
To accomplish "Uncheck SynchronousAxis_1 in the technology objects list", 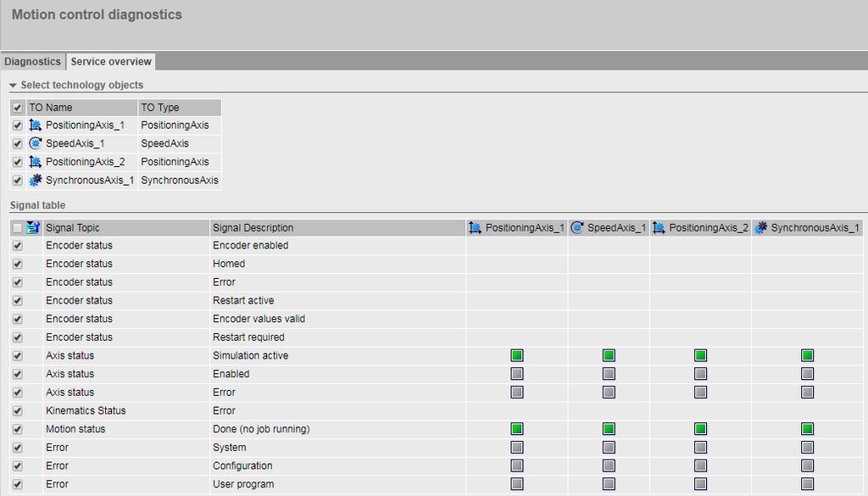I will coord(17,181).
